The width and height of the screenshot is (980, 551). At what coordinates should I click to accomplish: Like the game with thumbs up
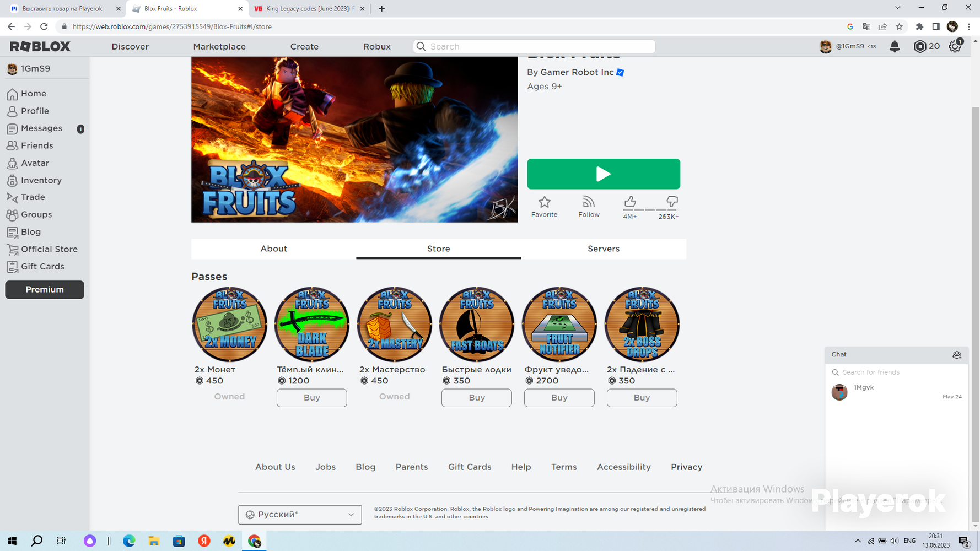[630, 202]
